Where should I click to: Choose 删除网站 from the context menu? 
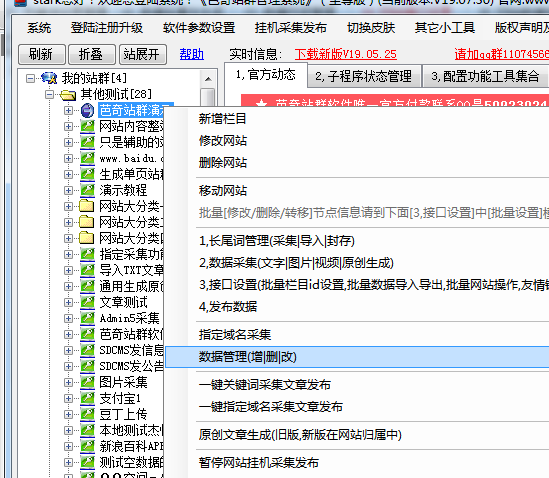coord(223,162)
